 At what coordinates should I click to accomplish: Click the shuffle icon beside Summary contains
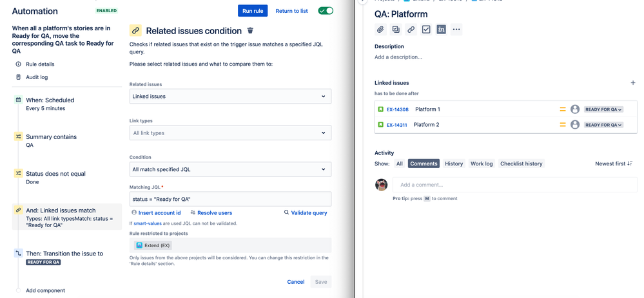coord(18,136)
